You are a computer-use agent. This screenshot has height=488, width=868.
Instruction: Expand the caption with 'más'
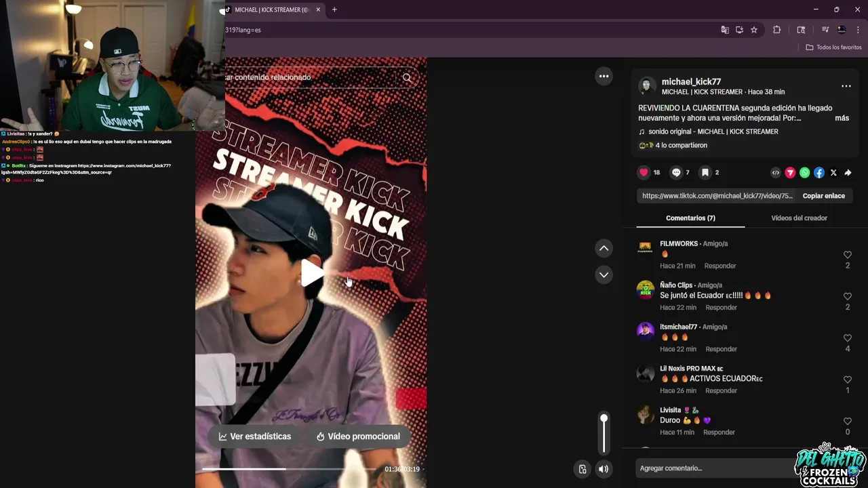[x=842, y=118]
